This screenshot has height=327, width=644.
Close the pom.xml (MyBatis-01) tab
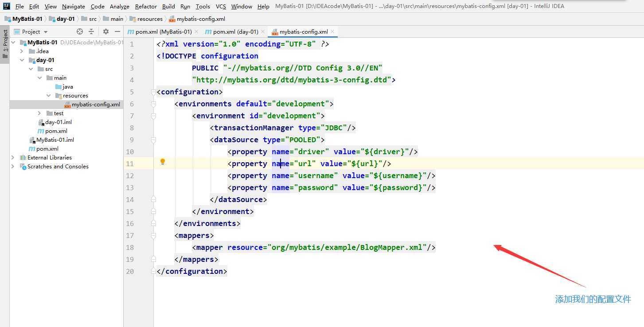pyautogui.click(x=196, y=31)
